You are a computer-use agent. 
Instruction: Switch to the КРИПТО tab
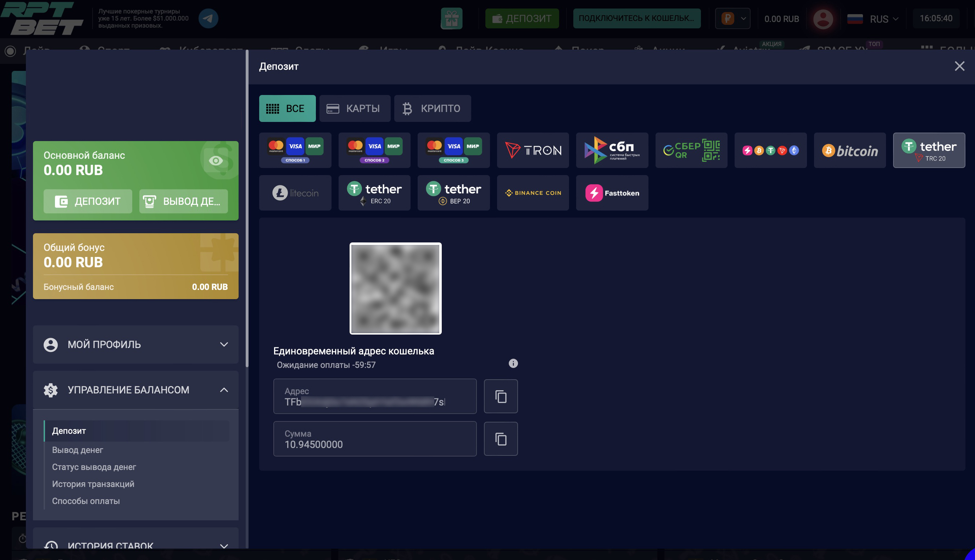[432, 108]
